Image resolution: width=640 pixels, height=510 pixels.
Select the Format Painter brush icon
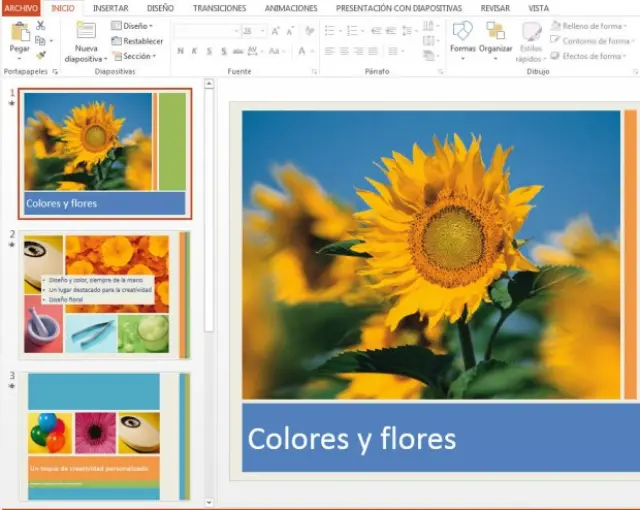(41, 55)
